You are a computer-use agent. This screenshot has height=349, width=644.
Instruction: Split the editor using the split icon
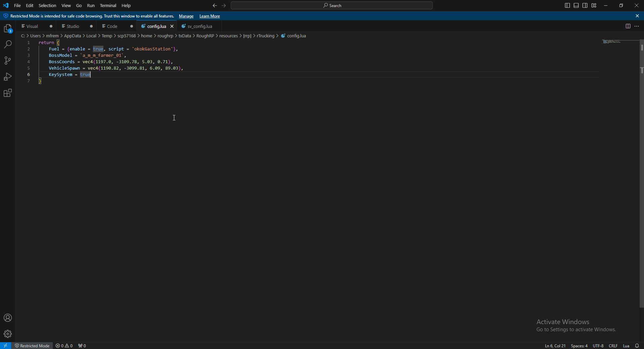point(628,26)
